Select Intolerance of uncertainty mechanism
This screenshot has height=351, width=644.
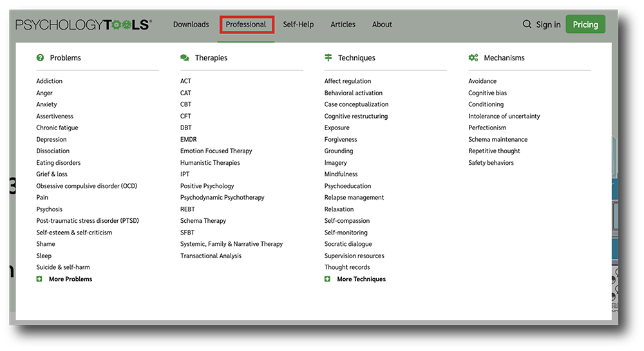pyautogui.click(x=504, y=116)
